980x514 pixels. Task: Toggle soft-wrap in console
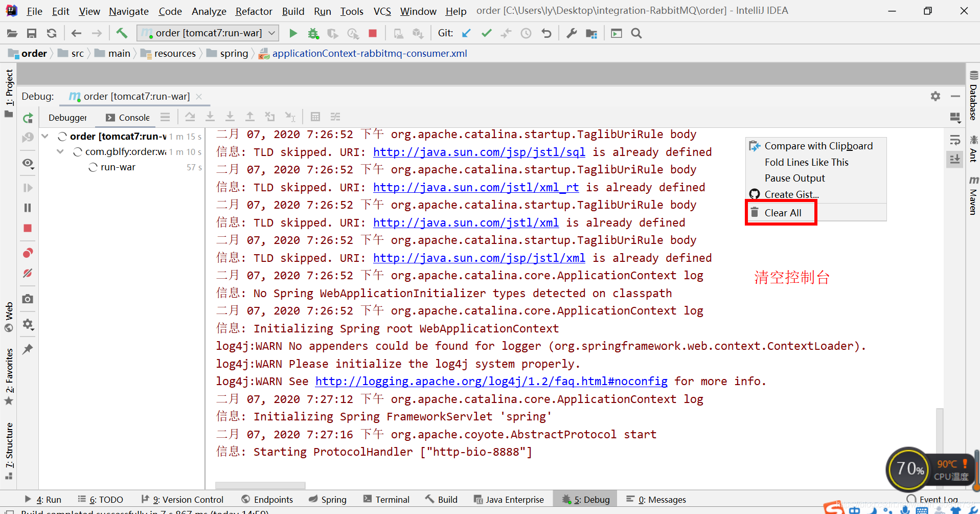click(955, 140)
